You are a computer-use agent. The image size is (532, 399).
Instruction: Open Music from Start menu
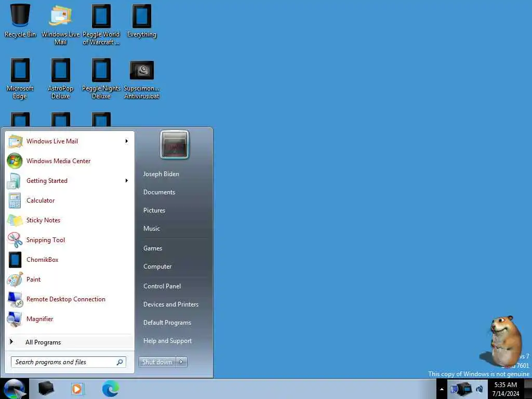click(152, 229)
